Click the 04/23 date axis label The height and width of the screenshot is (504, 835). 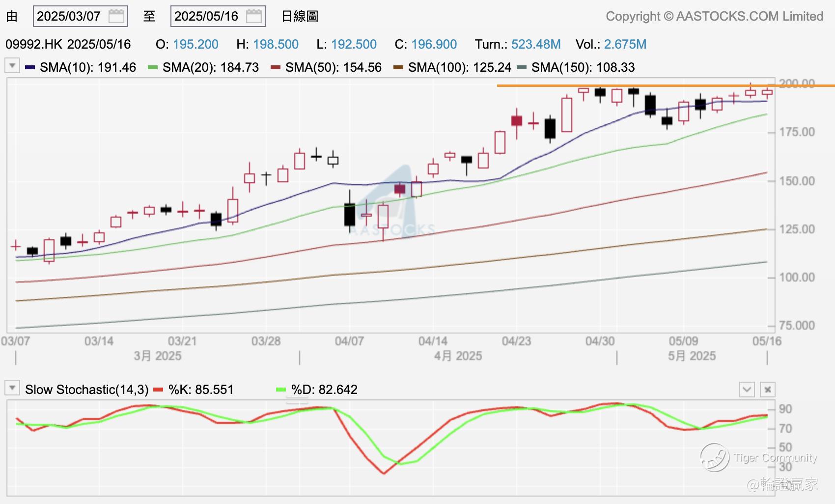516,341
